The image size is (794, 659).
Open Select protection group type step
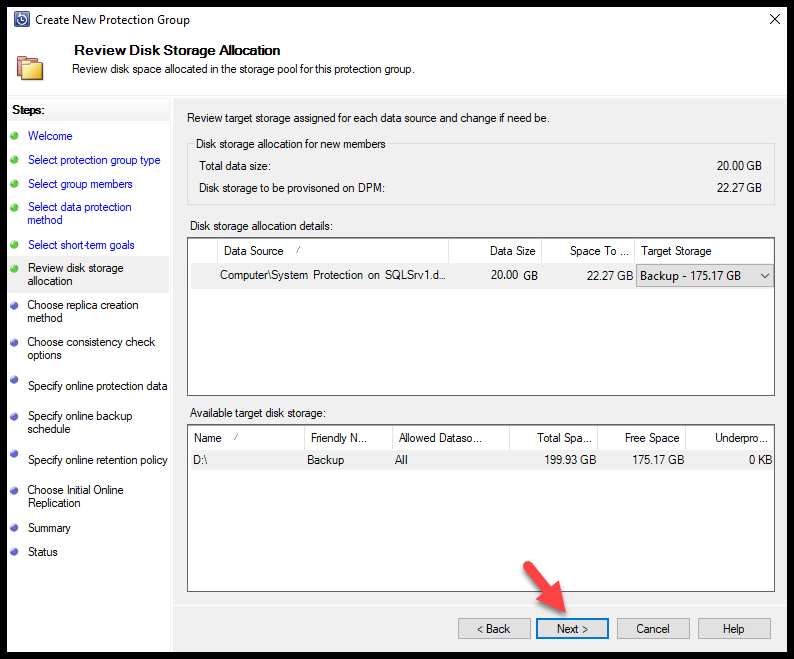(x=94, y=160)
